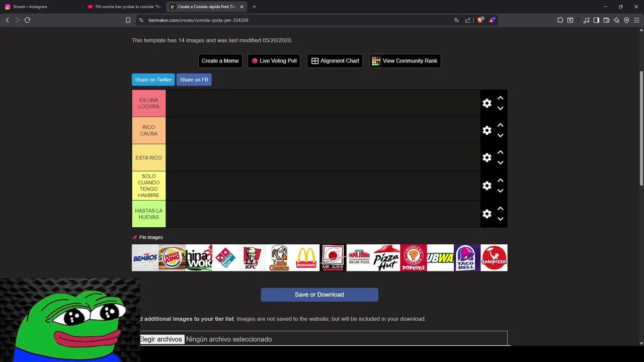The height and width of the screenshot is (362, 644).
Task: Click Elegir archivos file chooser
Action: [x=160, y=339]
